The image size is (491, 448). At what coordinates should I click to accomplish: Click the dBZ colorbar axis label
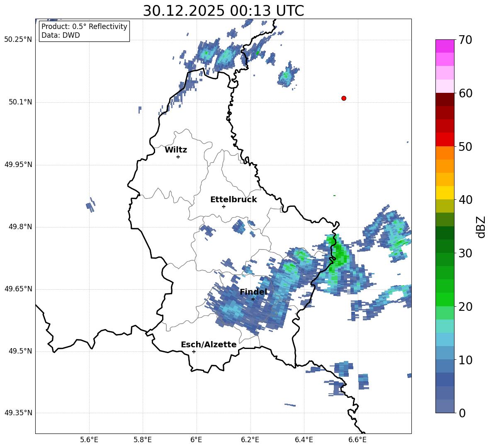pos(481,227)
